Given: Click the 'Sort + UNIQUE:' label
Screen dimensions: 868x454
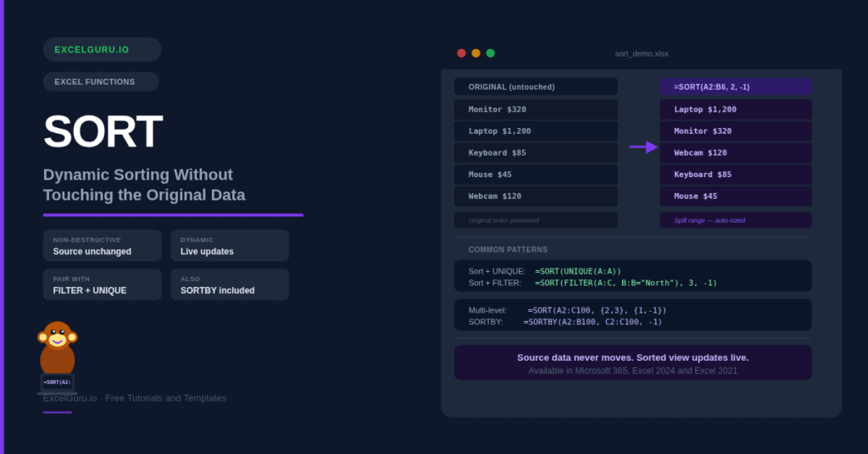Looking at the screenshot, I should coord(497,272).
